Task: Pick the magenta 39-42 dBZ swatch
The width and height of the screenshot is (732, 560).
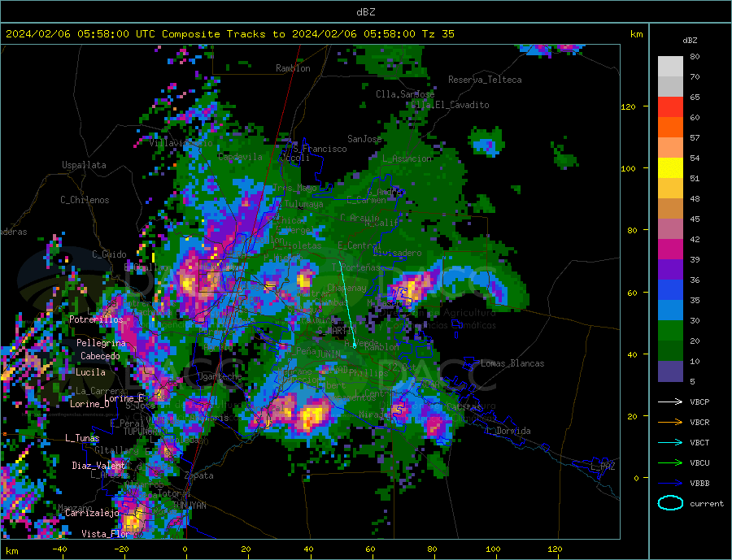Action: coord(670,250)
